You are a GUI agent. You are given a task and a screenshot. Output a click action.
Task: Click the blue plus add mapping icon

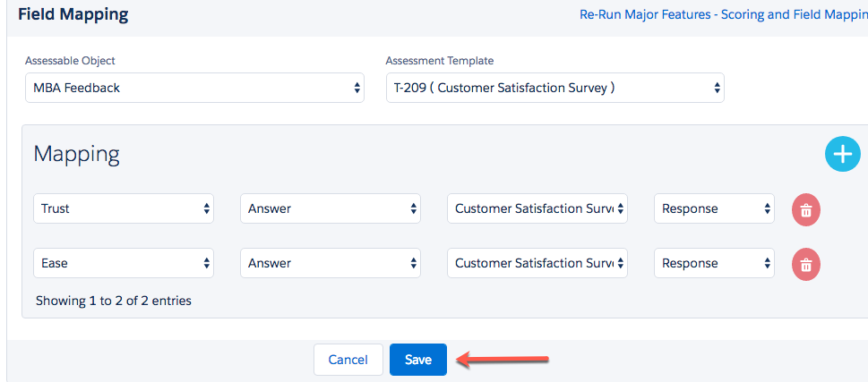(841, 154)
